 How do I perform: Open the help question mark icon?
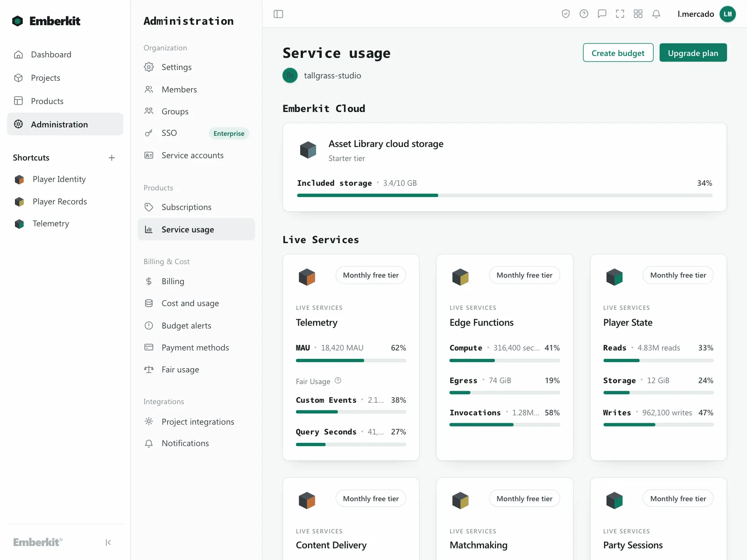click(584, 14)
